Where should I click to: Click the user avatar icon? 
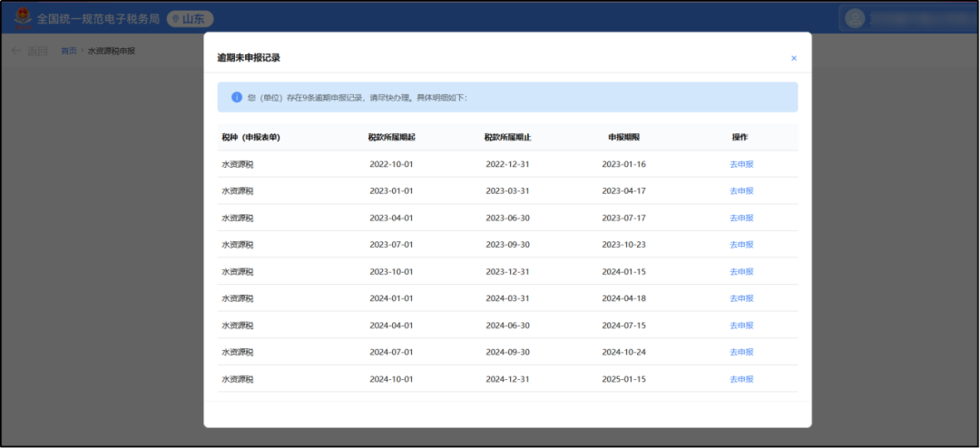coord(855,18)
